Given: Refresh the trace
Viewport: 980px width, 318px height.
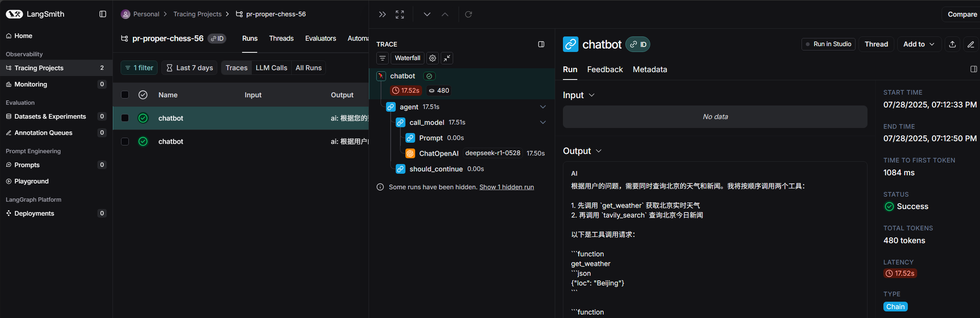Looking at the screenshot, I should (x=468, y=14).
